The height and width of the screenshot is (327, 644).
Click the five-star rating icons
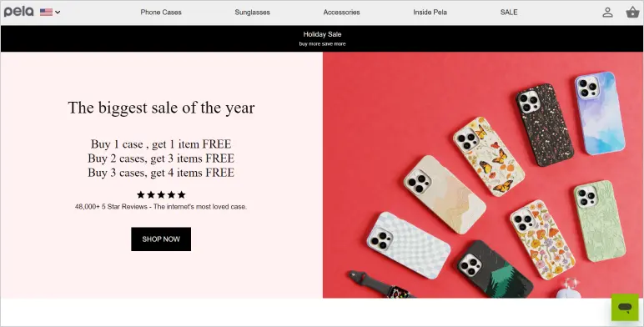click(x=161, y=194)
